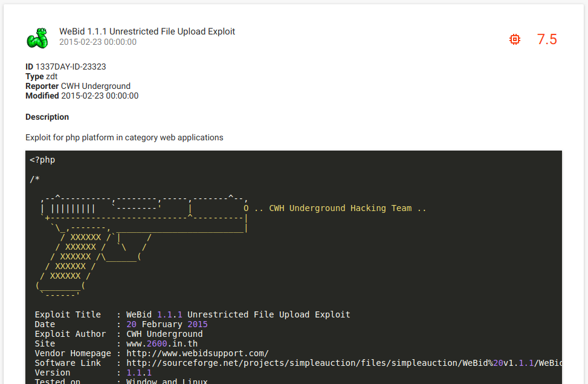
Task: Click the Type zdt field
Action: pyautogui.click(x=42, y=76)
